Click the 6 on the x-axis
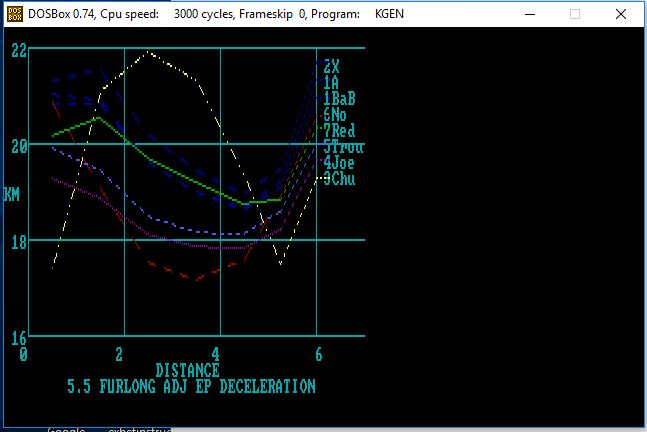This screenshot has height=432, width=647. (x=319, y=354)
